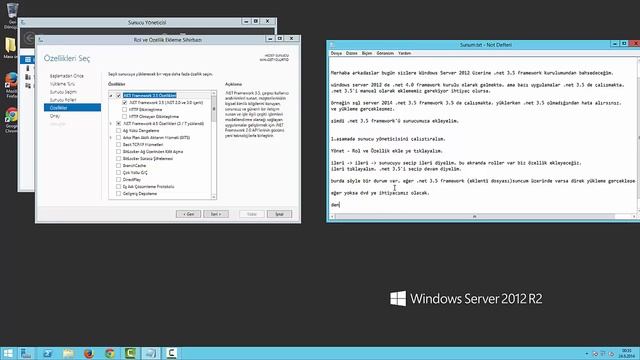
Task: Check the BranchCache checkbox
Action: [x=118, y=166]
